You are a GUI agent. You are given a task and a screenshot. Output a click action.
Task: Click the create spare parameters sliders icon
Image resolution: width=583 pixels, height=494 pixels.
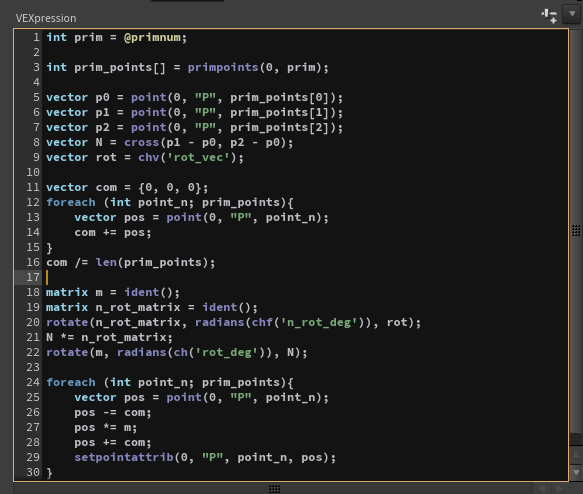(x=549, y=16)
